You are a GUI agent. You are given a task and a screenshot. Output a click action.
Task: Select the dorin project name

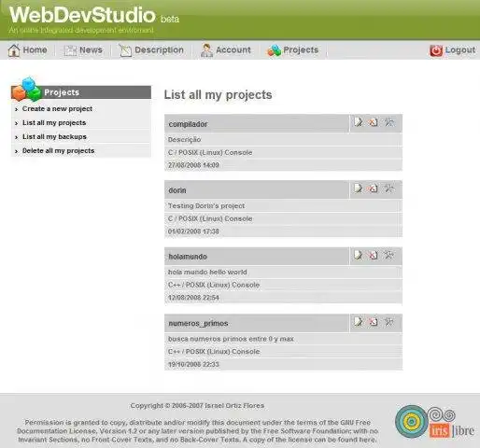(177, 190)
